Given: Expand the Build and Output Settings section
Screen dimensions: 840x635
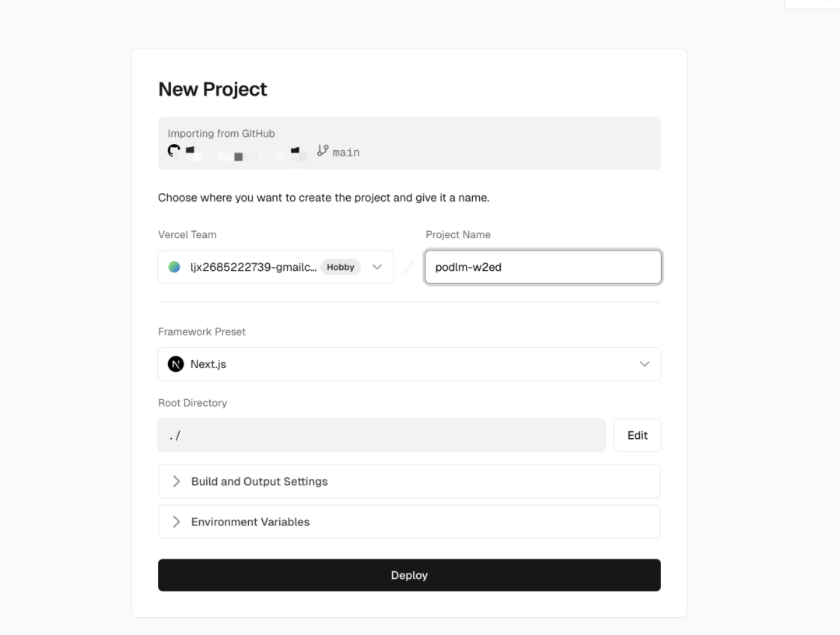Looking at the screenshot, I should coord(259,482).
